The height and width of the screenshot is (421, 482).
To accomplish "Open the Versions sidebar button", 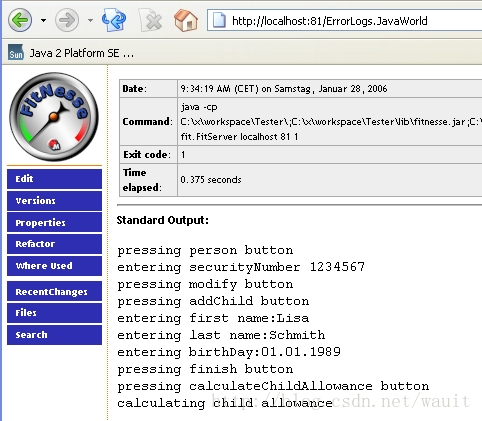I will coord(54,201).
